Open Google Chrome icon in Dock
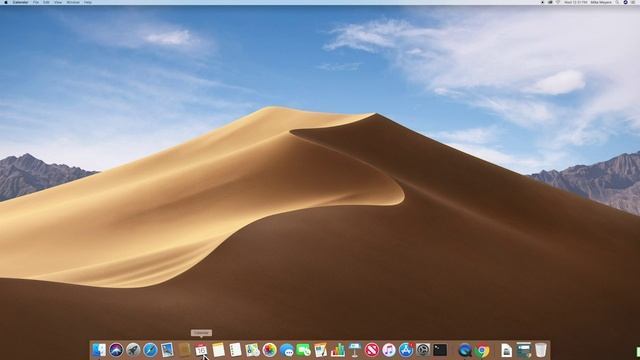 point(482,350)
